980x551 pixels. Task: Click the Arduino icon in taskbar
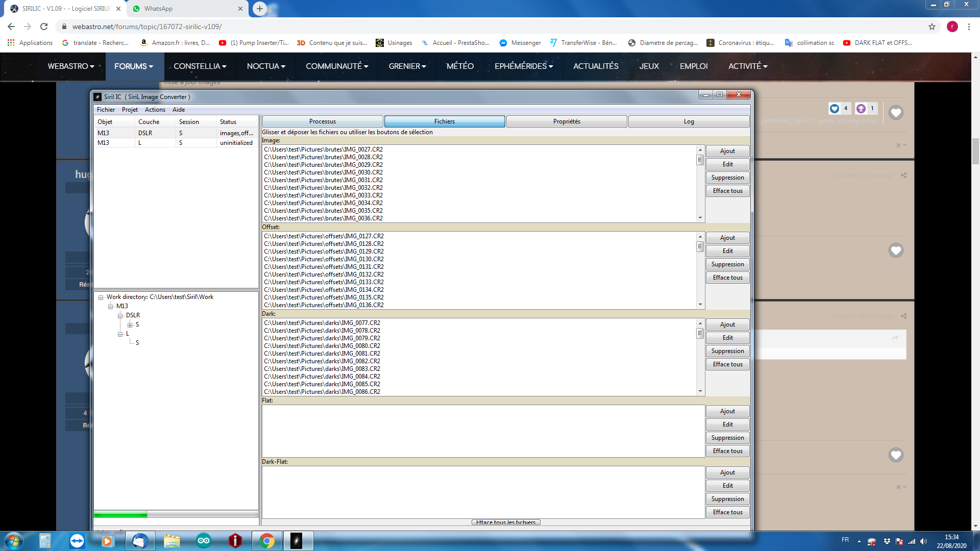tap(204, 541)
